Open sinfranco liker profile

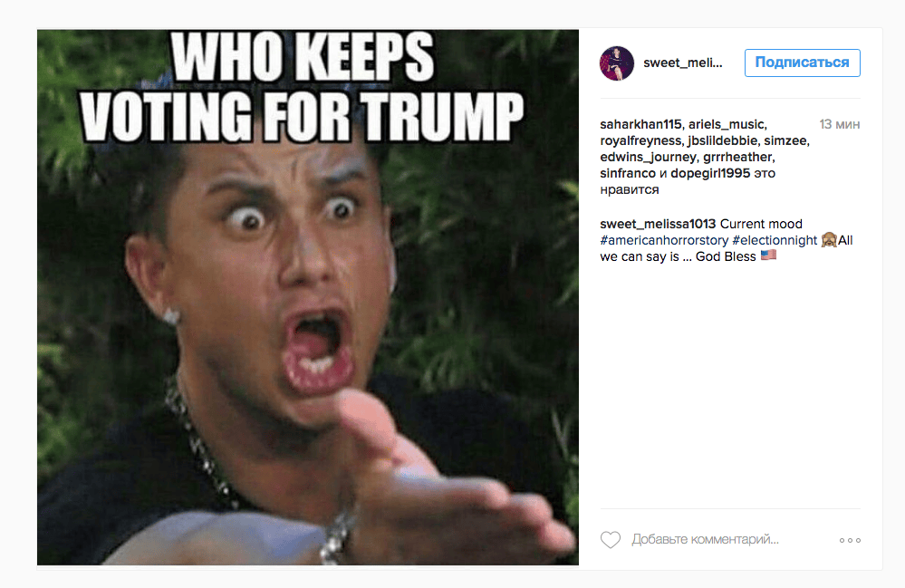point(628,173)
